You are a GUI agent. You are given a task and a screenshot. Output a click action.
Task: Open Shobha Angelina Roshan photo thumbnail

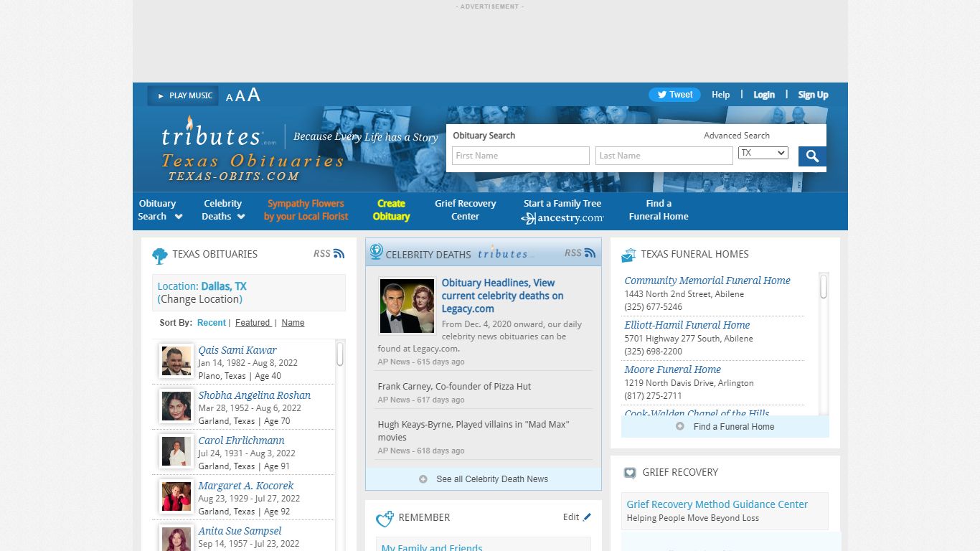tap(176, 406)
